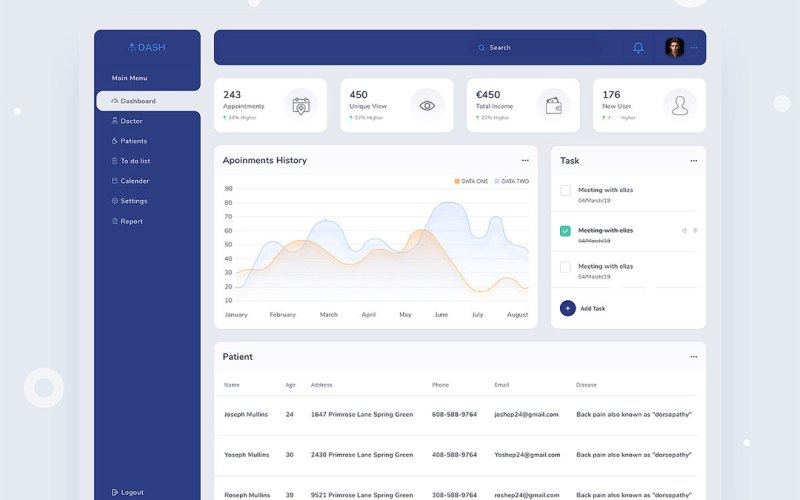Click the Address column header
This screenshot has width=800, height=500.
coord(321,385)
